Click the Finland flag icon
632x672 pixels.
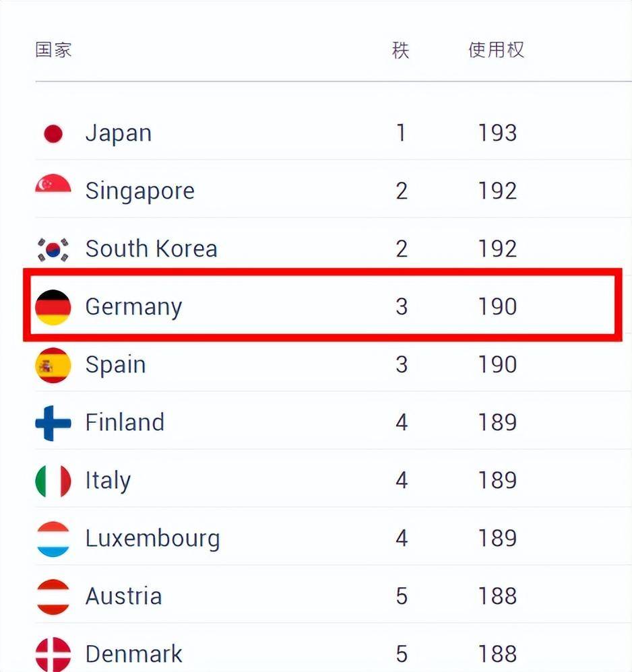[53, 423]
